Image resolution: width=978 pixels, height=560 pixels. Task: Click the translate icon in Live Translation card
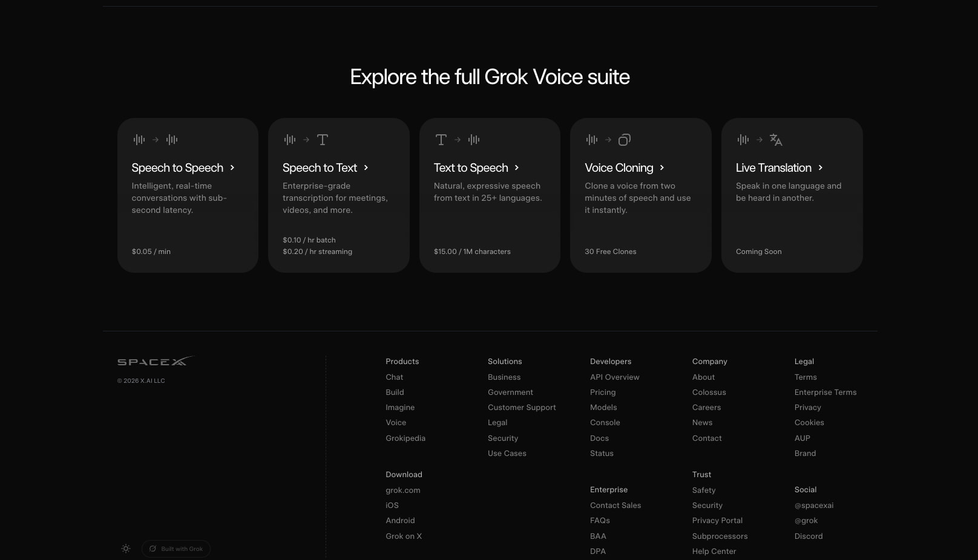click(x=776, y=140)
